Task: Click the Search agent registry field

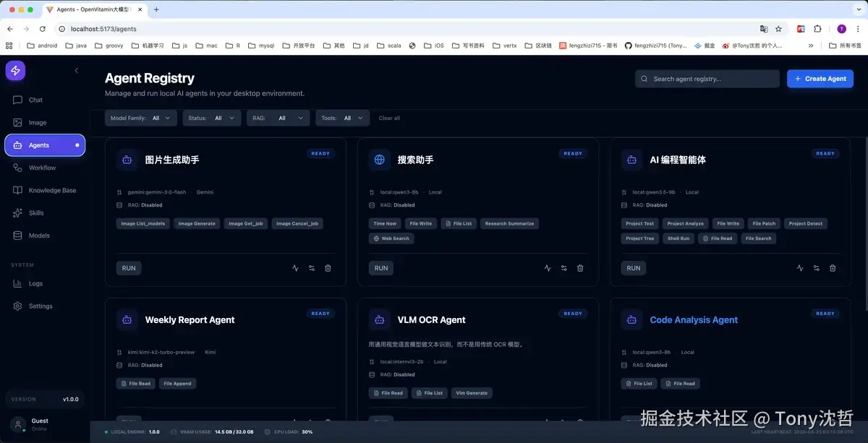Action: [707, 79]
